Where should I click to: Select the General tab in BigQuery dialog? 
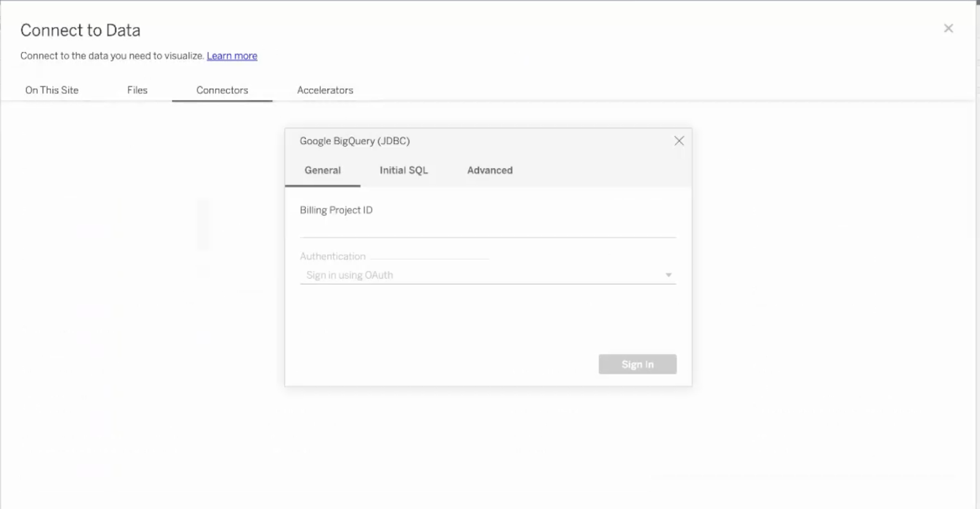point(323,170)
